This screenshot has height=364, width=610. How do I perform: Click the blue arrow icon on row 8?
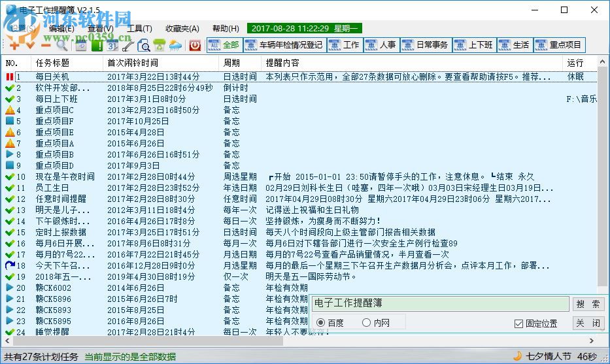pyautogui.click(x=10, y=154)
